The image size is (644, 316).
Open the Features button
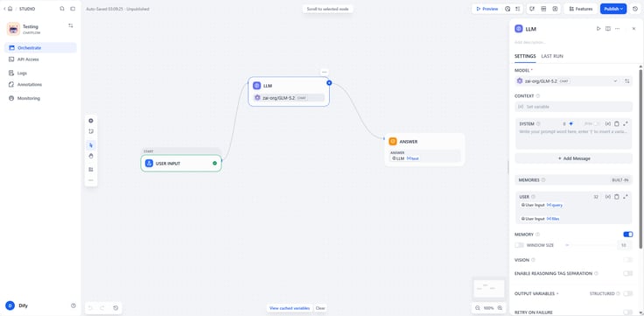pos(581,9)
